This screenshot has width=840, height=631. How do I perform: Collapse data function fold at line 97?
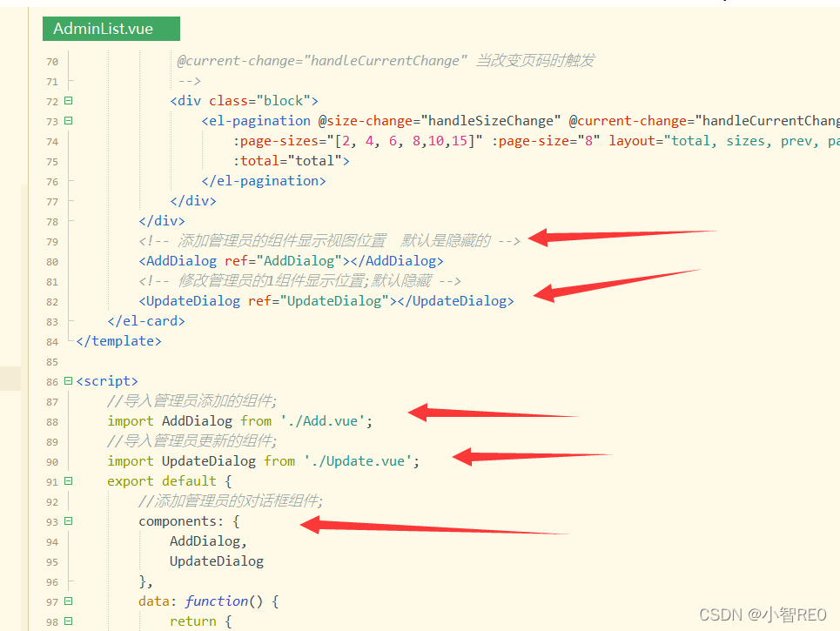68,601
